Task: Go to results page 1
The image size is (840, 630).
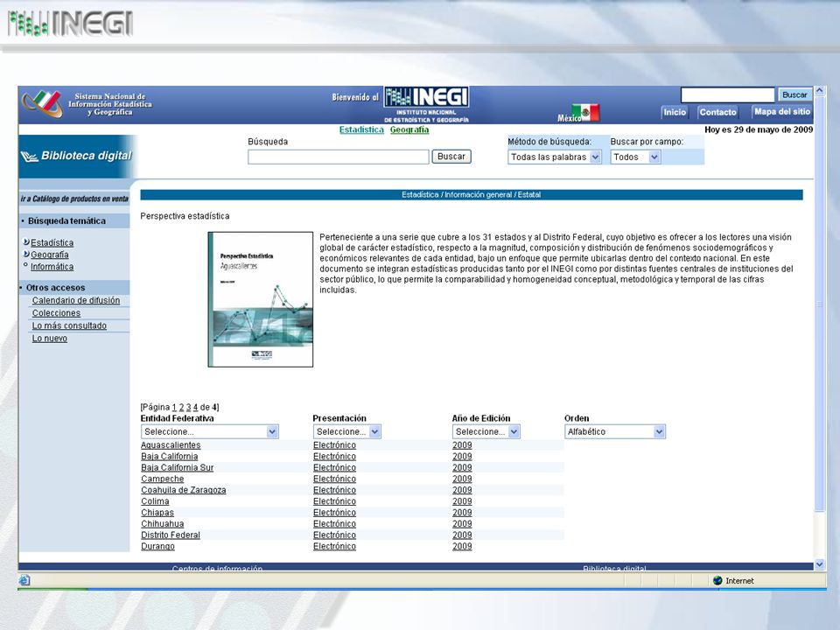Action: (x=174, y=407)
